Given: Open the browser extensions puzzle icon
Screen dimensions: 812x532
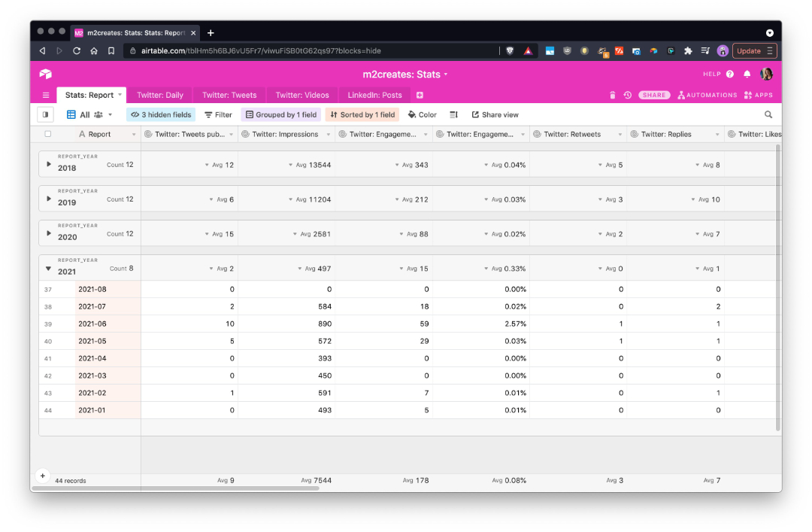Looking at the screenshot, I should [688, 51].
